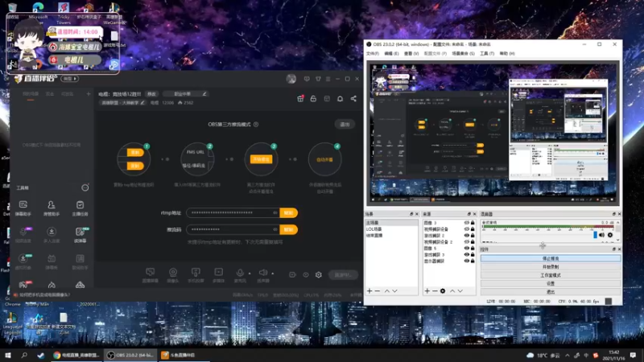
Task: Open the category selector with the pencil icon
Action: (x=185, y=94)
